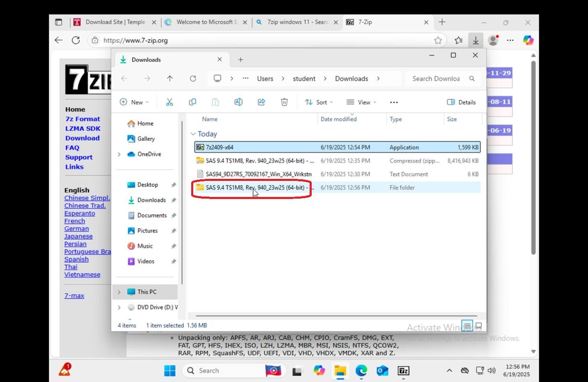This screenshot has height=382, width=588.
Task: Open the Copilot icon in Edge toolbar
Action: tap(528, 40)
